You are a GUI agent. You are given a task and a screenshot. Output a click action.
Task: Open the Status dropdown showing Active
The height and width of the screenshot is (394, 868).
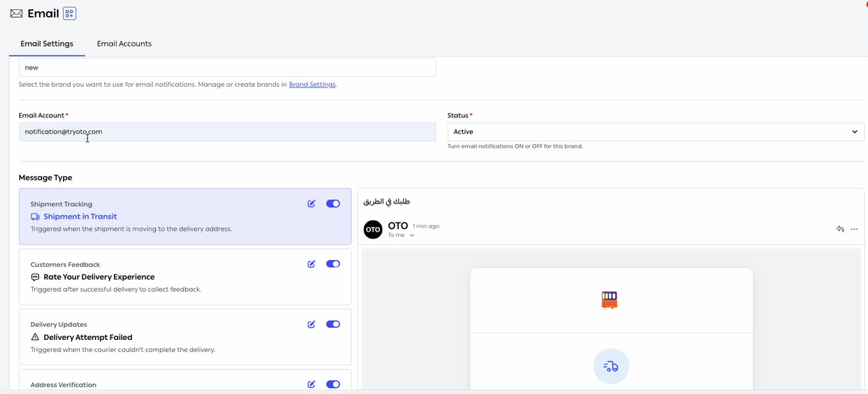(x=656, y=132)
